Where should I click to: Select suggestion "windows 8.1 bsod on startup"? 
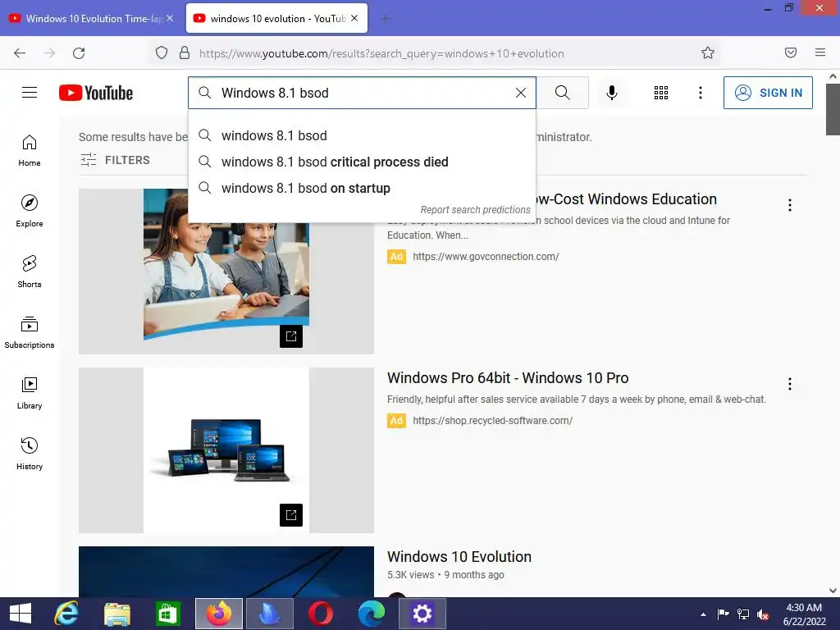click(362, 188)
